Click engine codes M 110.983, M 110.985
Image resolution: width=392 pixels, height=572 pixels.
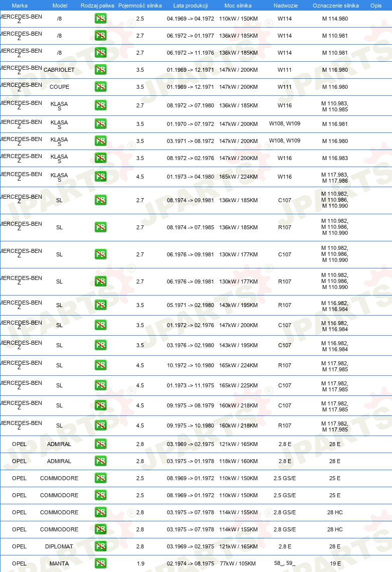coord(335,106)
